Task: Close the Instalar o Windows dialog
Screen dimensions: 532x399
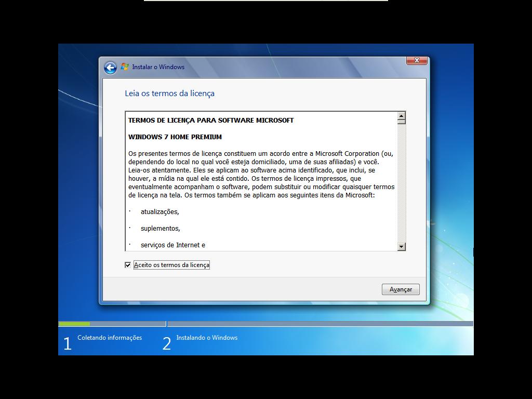Action: point(417,60)
